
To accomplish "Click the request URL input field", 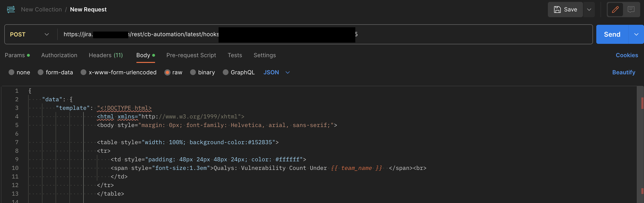I will click(x=325, y=34).
